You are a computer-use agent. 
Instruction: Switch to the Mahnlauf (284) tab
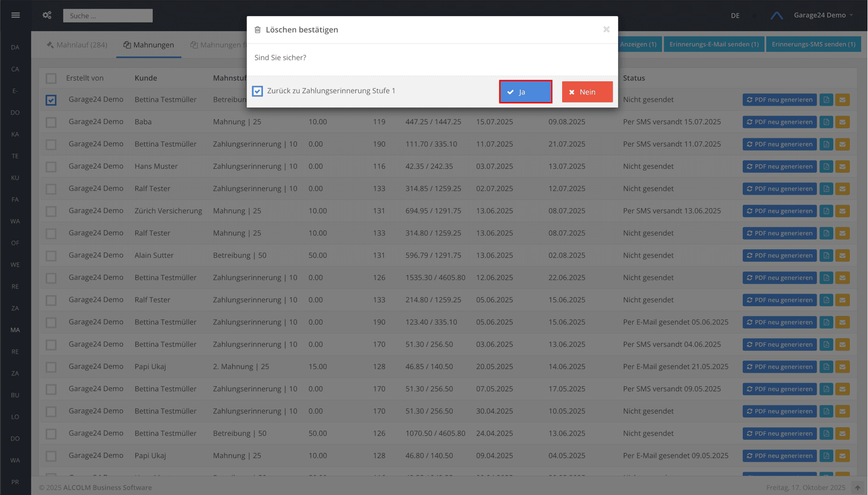coord(77,45)
